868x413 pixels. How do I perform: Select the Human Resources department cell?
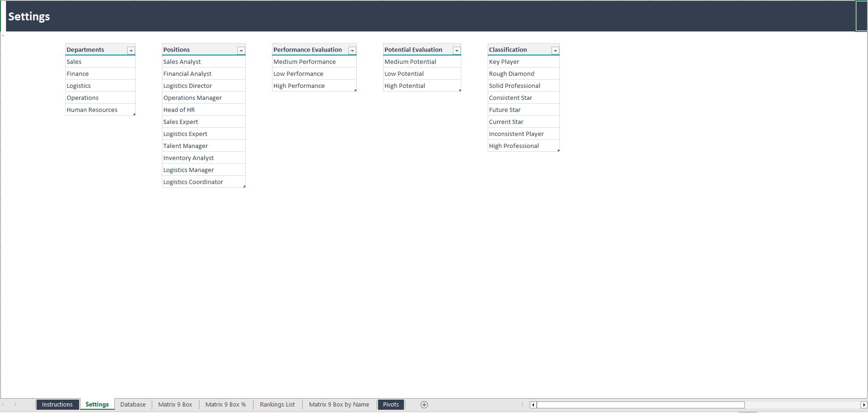[92, 110]
